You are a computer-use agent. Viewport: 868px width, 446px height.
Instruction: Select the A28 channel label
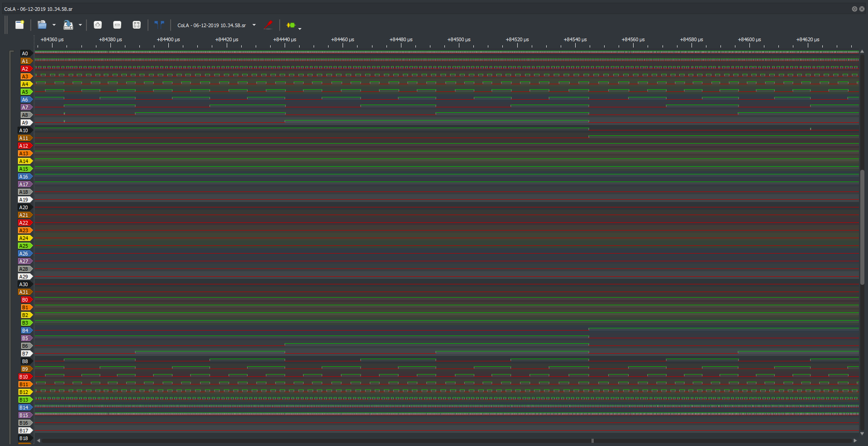[x=25, y=269]
